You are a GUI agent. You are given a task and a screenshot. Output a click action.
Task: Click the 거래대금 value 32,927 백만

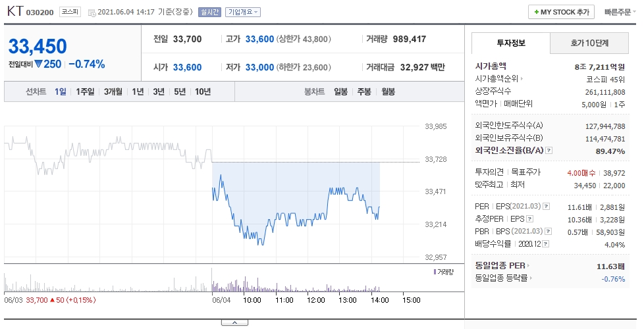pyautogui.click(x=423, y=67)
